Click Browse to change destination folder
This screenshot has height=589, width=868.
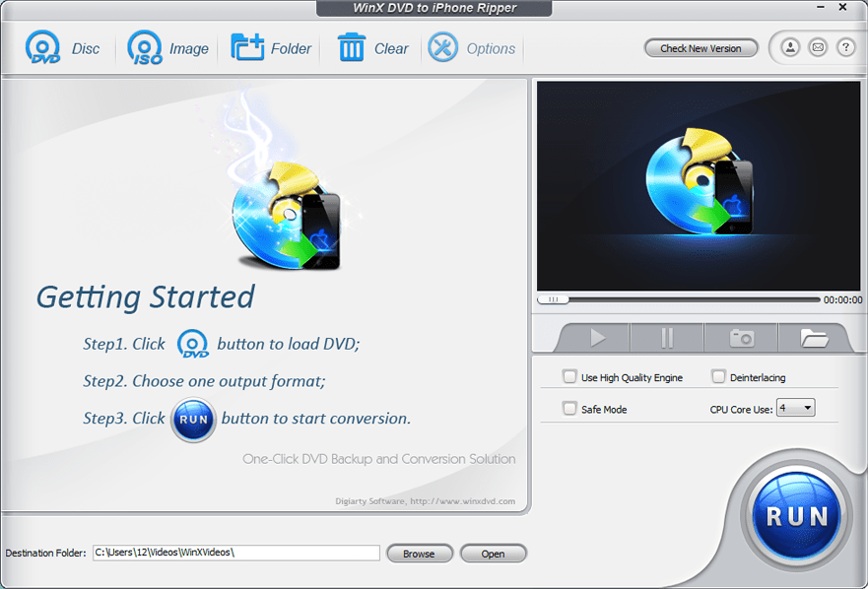click(420, 553)
